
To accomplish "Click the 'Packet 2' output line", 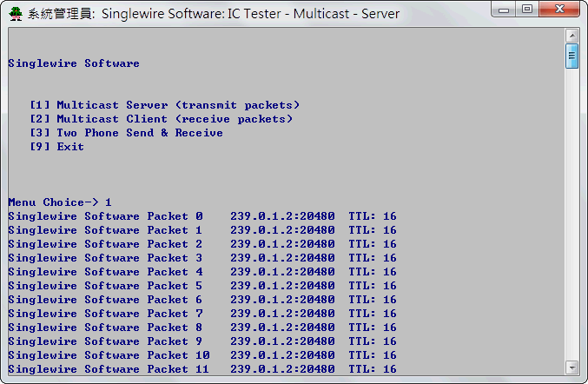I will pos(202,244).
